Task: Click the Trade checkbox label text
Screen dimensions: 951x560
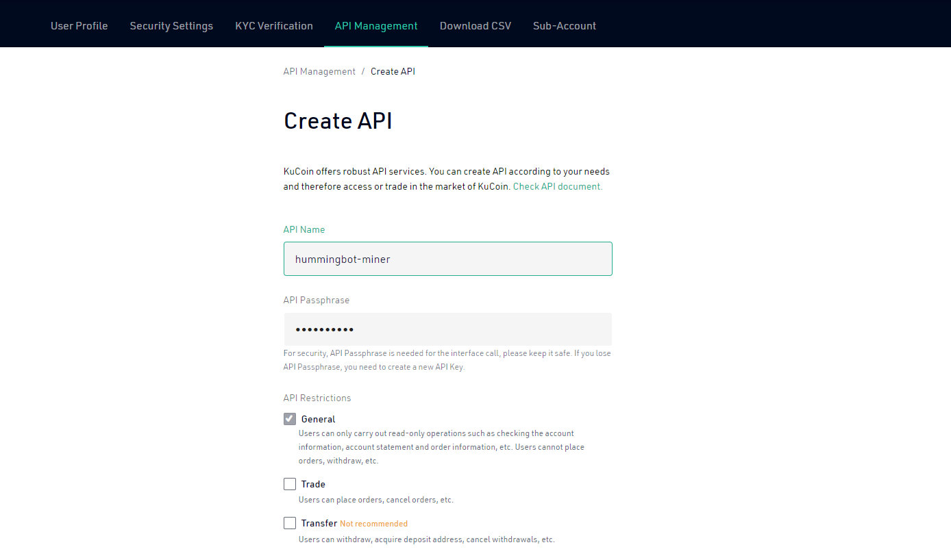Action: coord(313,484)
